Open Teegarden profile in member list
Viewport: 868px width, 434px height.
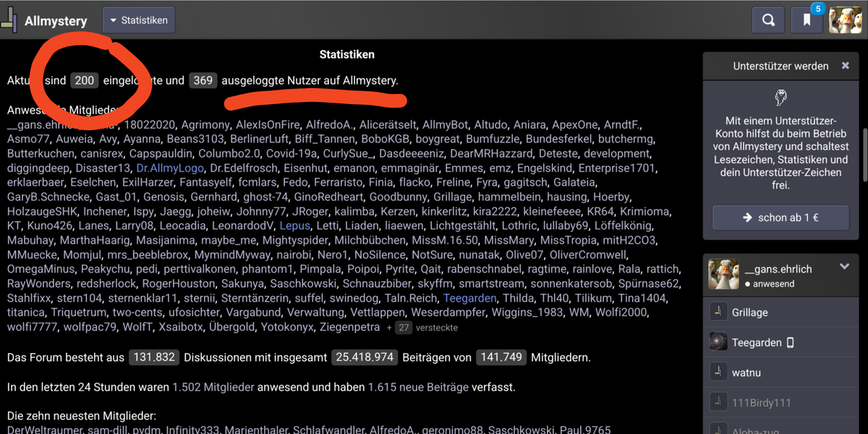[x=470, y=298]
